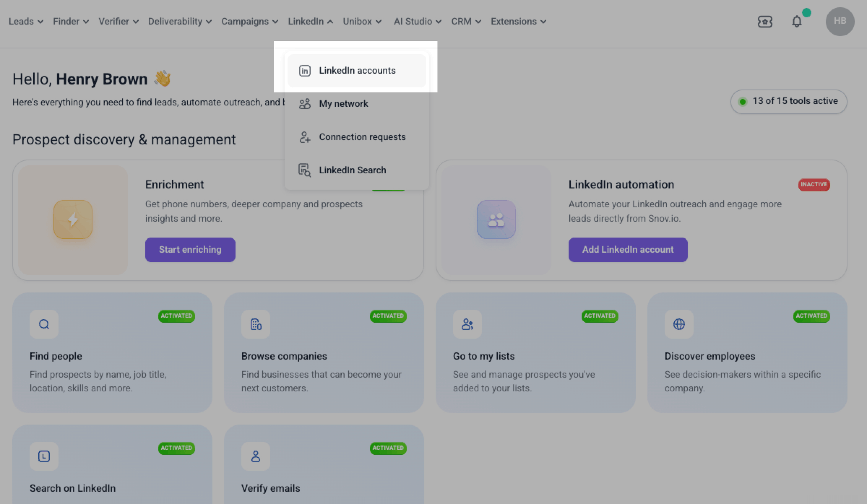867x504 pixels.
Task: Click the LinkedIn accounts 'in' icon
Action: point(305,70)
